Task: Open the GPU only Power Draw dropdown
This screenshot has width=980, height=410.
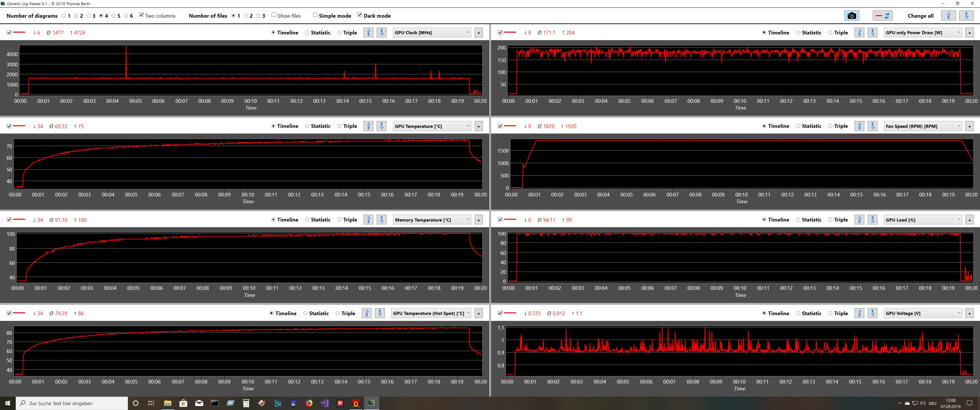Action: point(922,32)
